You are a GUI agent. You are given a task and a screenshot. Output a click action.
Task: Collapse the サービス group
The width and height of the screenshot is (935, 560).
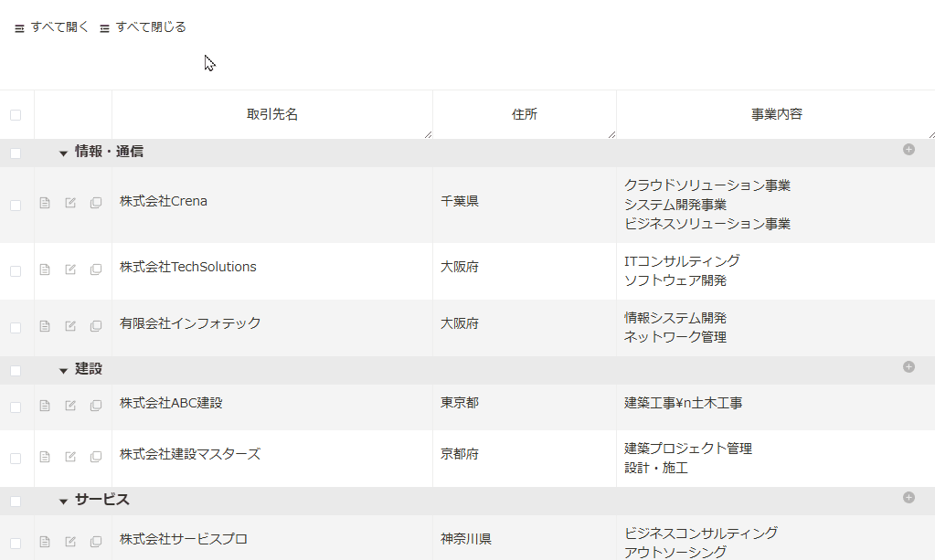pyautogui.click(x=63, y=502)
